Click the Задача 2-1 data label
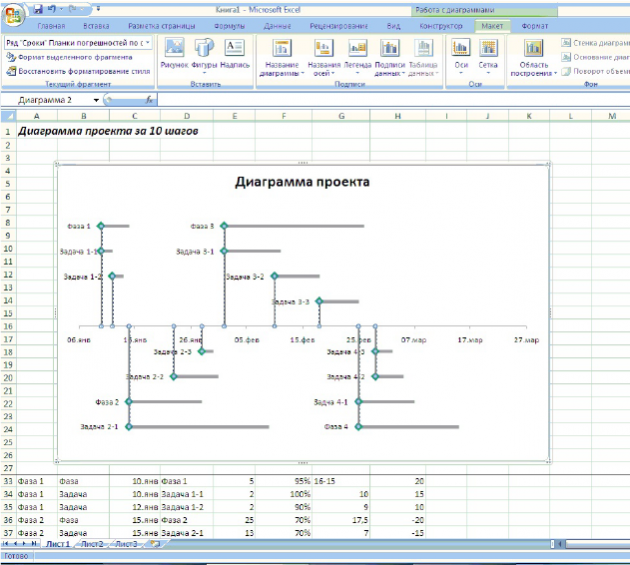Screen dimensions: 630x565 click(x=99, y=426)
